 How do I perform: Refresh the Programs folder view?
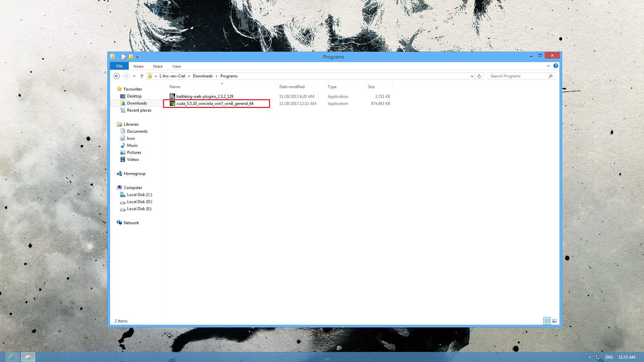479,76
